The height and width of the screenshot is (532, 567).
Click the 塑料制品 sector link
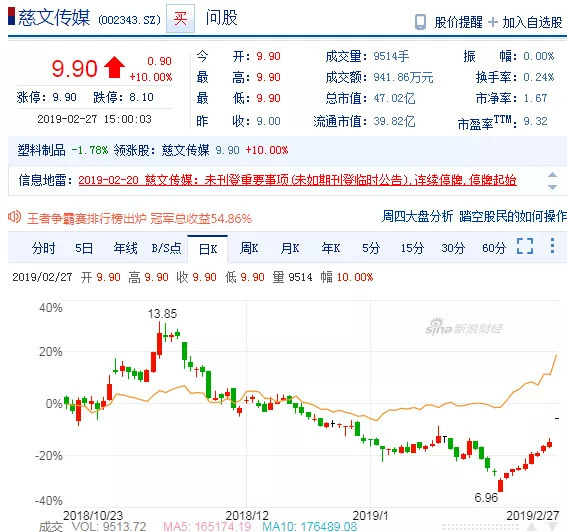point(41,150)
